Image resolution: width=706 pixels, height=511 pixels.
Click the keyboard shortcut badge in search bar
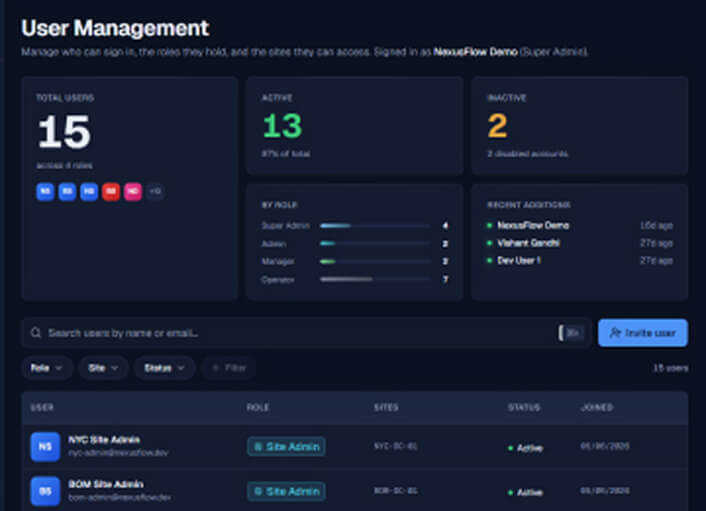pyautogui.click(x=572, y=333)
